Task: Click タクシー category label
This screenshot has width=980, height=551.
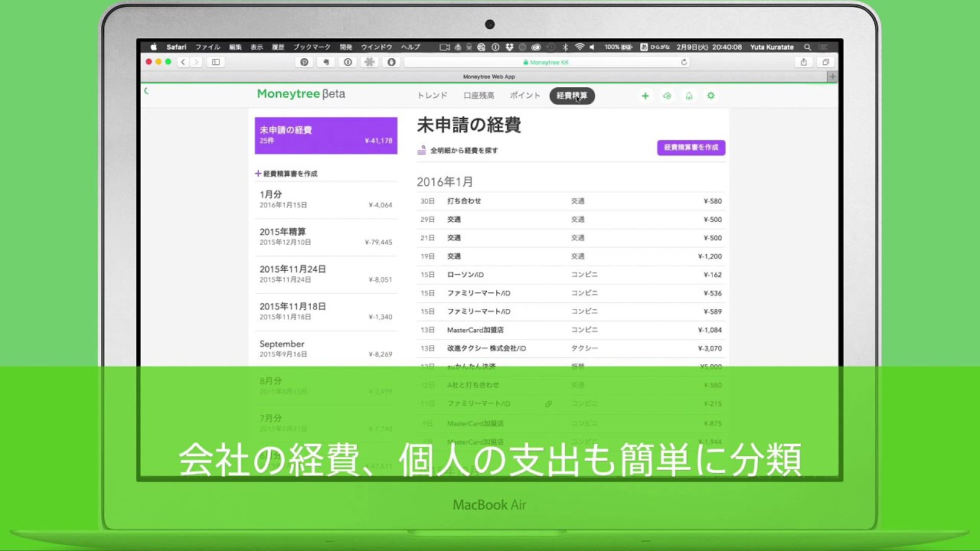Action: pos(585,348)
